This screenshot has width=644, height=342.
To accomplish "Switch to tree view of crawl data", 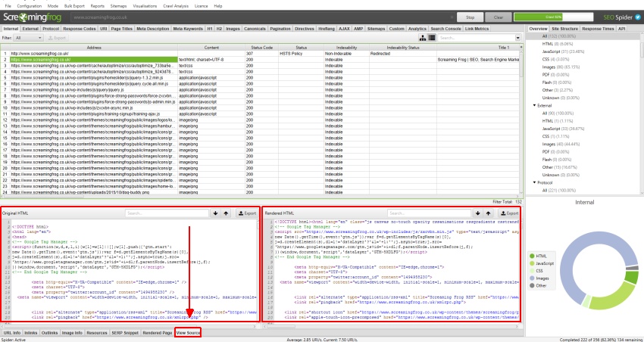I will pyautogui.click(x=423, y=38).
